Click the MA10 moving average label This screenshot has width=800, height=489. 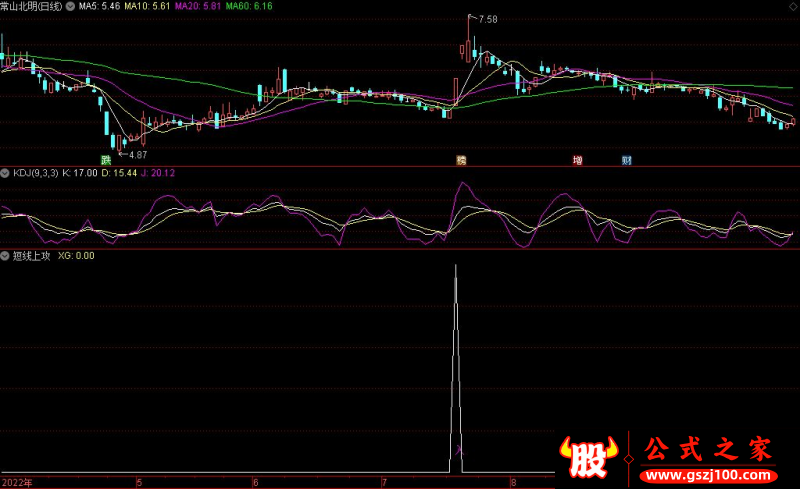pyautogui.click(x=143, y=6)
